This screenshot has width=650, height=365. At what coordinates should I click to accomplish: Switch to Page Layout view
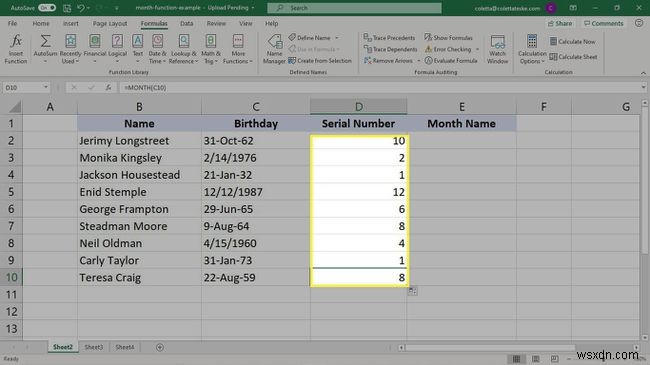(536, 359)
